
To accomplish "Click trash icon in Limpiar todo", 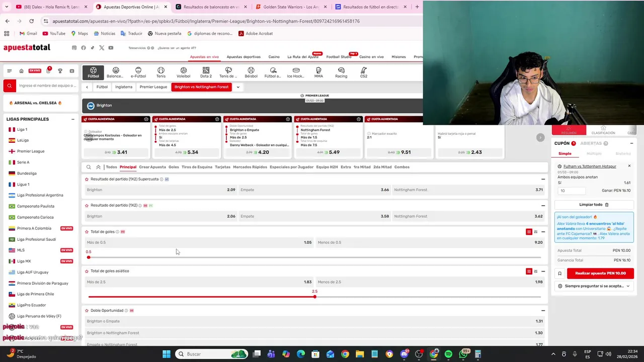I will pyautogui.click(x=607, y=205).
